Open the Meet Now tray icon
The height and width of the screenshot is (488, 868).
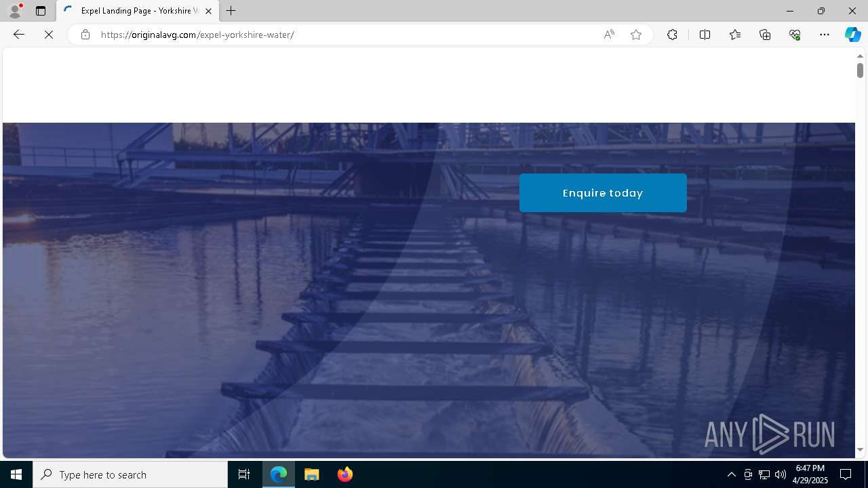pos(748,474)
